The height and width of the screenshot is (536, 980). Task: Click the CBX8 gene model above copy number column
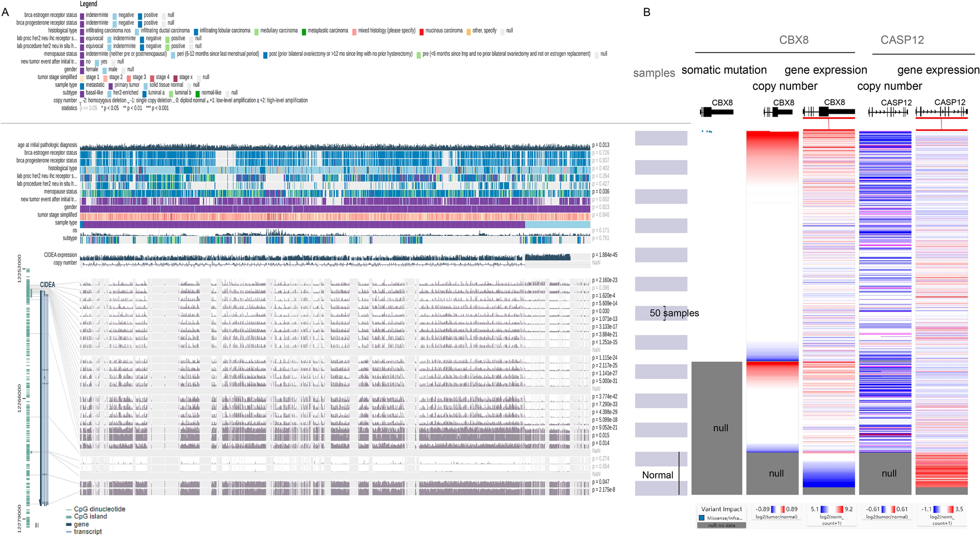(x=778, y=112)
